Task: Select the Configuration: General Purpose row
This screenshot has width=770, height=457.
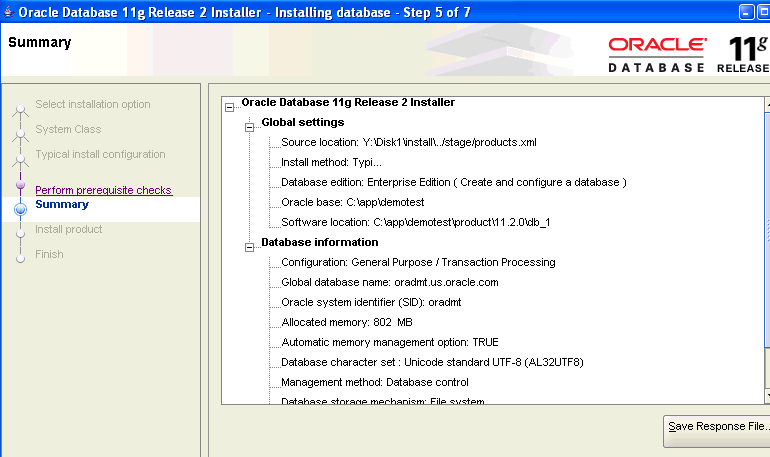Action: 418,262
